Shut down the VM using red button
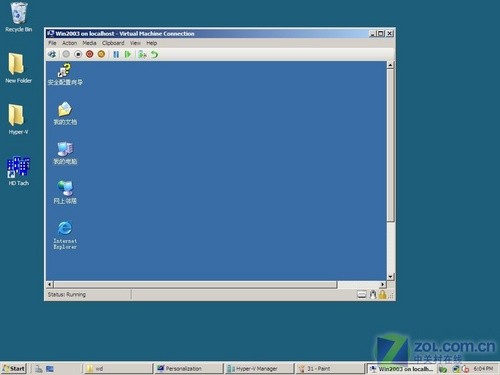500x375 pixels. [x=89, y=54]
